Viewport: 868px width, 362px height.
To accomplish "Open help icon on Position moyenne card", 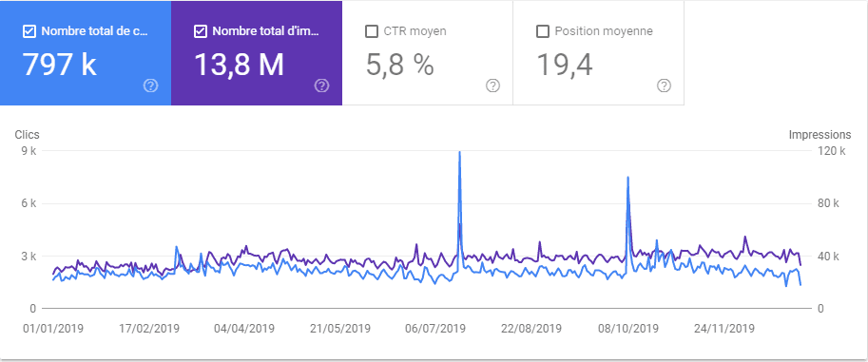I will point(664,86).
